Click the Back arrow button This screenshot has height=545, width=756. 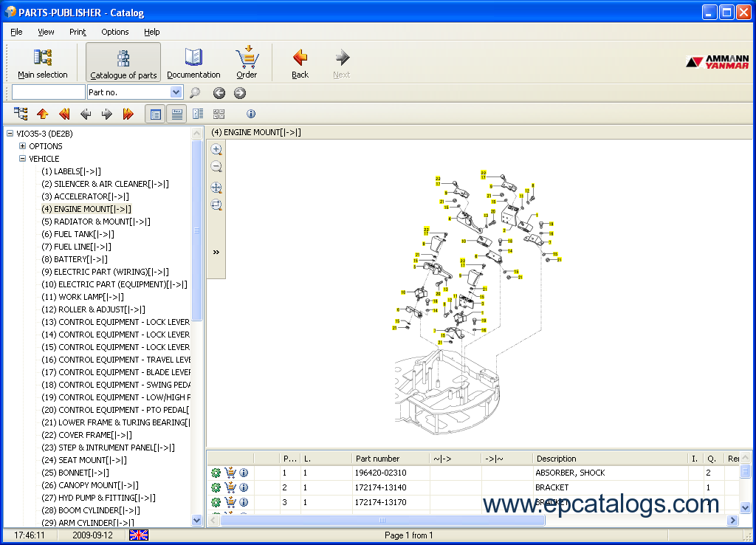click(300, 63)
